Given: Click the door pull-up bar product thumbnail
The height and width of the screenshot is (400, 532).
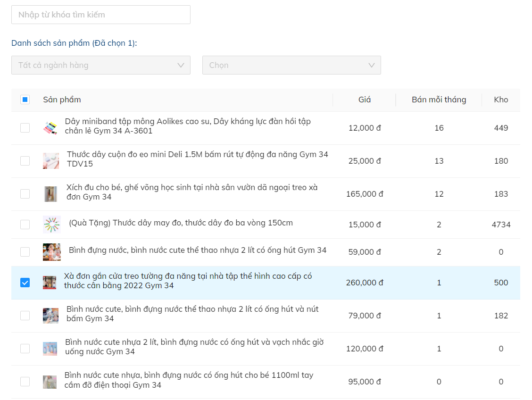Looking at the screenshot, I should [x=50, y=283].
